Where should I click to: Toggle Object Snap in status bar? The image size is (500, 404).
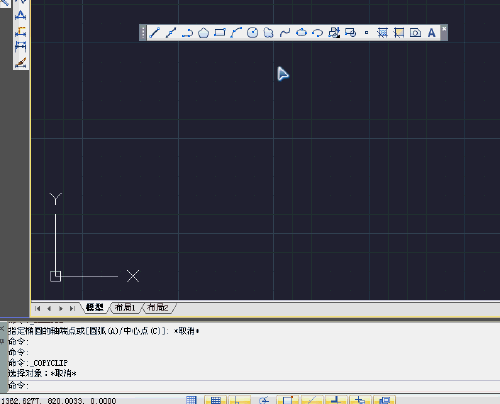tap(288, 400)
